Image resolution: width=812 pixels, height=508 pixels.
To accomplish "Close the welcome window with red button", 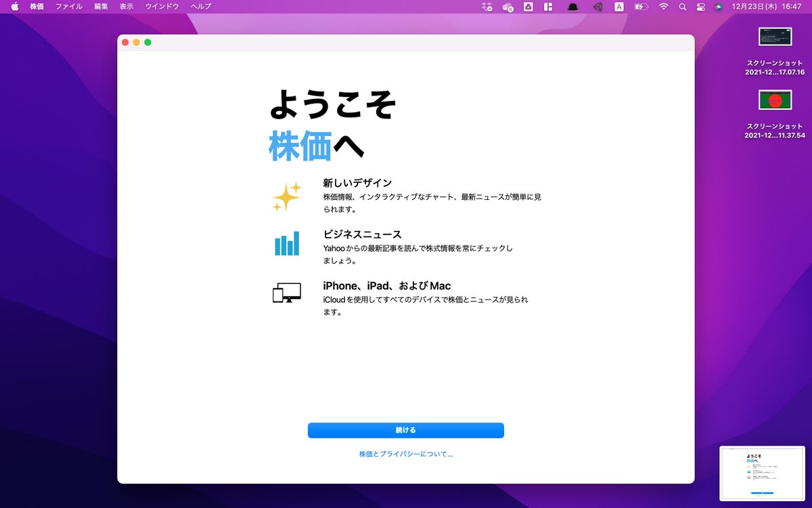I will (125, 42).
